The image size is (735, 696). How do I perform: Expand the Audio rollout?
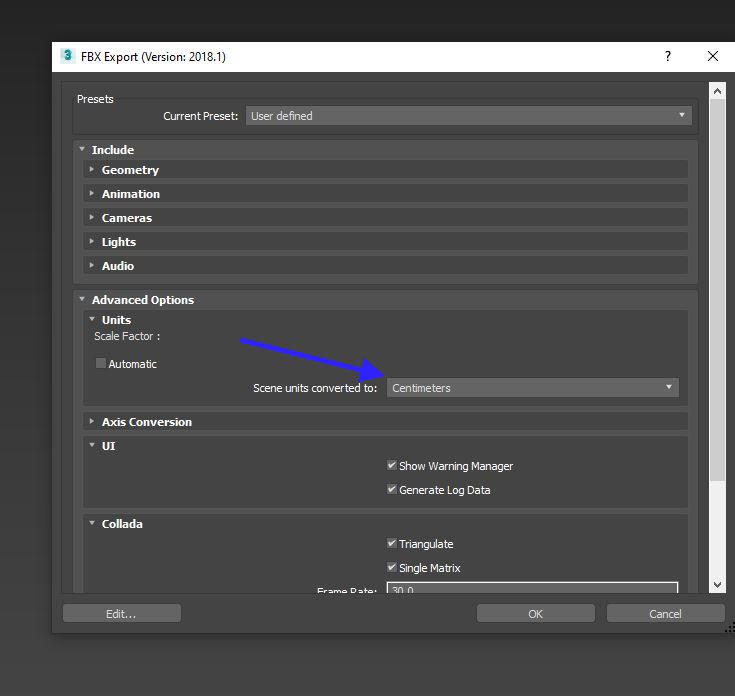tap(117, 266)
